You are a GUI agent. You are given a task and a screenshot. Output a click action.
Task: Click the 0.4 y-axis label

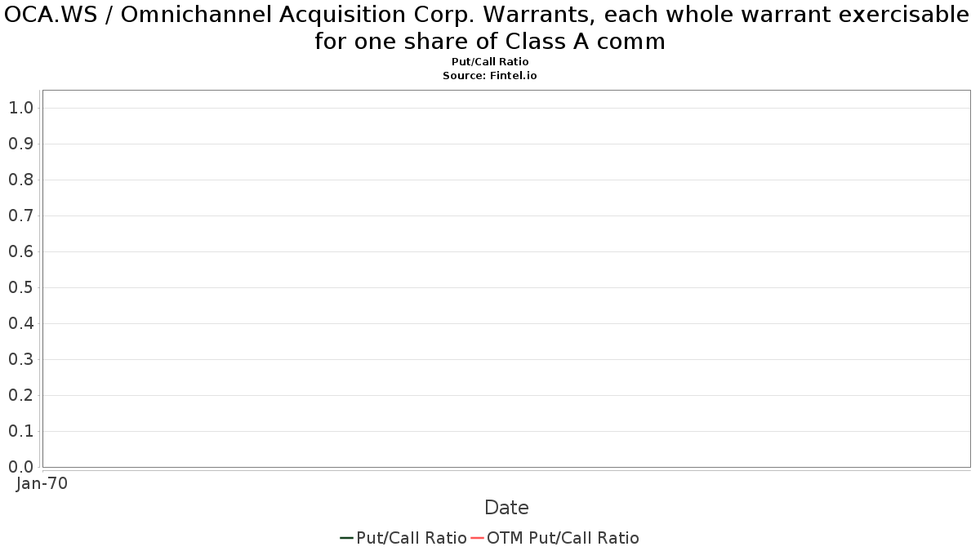pyautogui.click(x=20, y=323)
